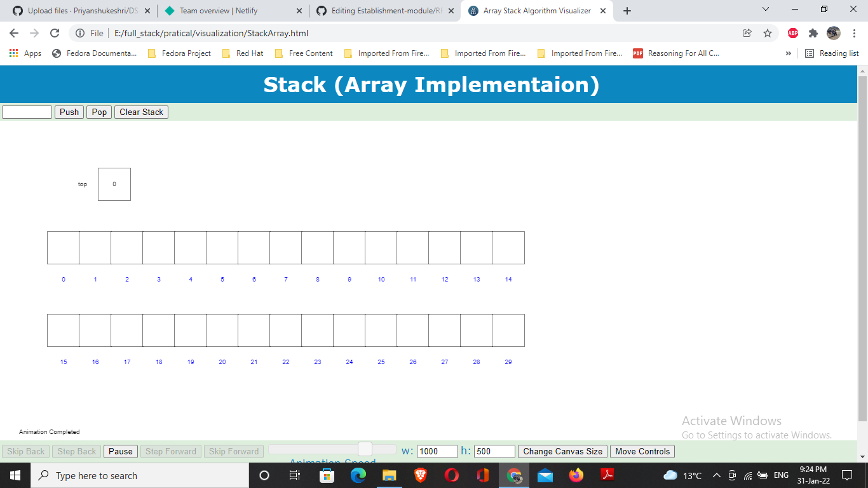
Task: Open the Red Hat bookmark folder
Action: click(243, 53)
